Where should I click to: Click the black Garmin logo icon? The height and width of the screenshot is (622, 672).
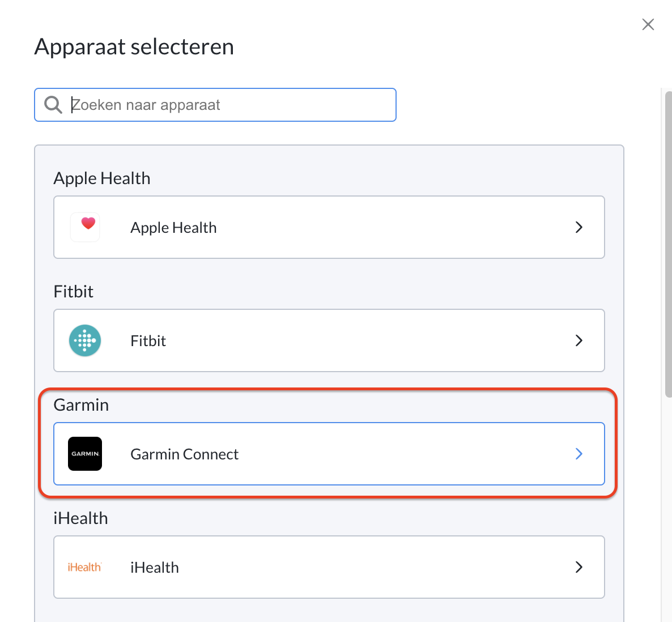[x=85, y=454]
